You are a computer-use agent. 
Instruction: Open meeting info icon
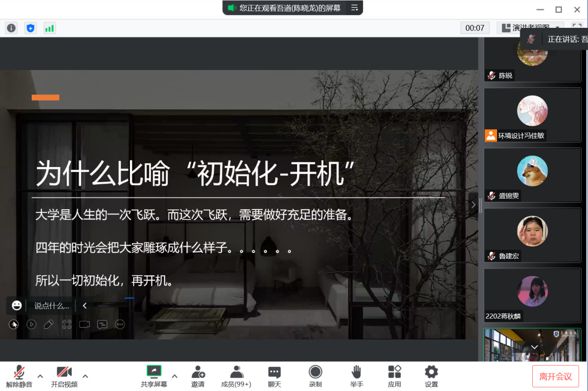(x=11, y=28)
